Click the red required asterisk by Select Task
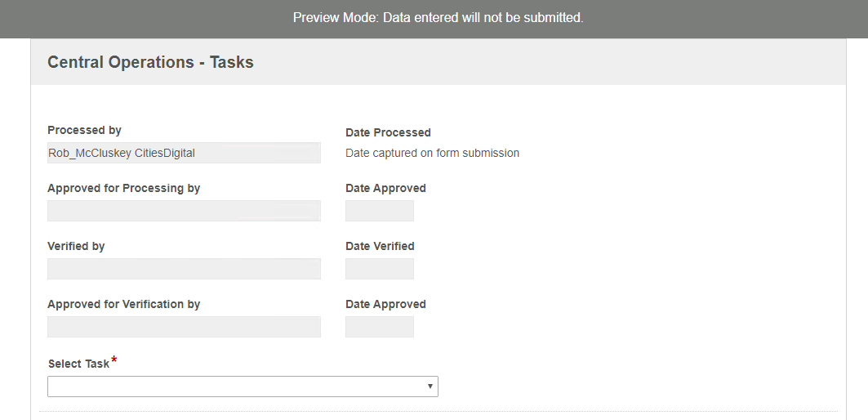 tap(114, 360)
